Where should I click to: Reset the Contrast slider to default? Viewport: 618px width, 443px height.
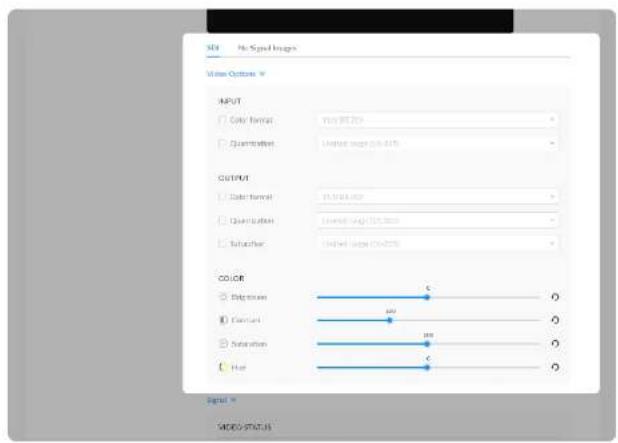point(555,320)
